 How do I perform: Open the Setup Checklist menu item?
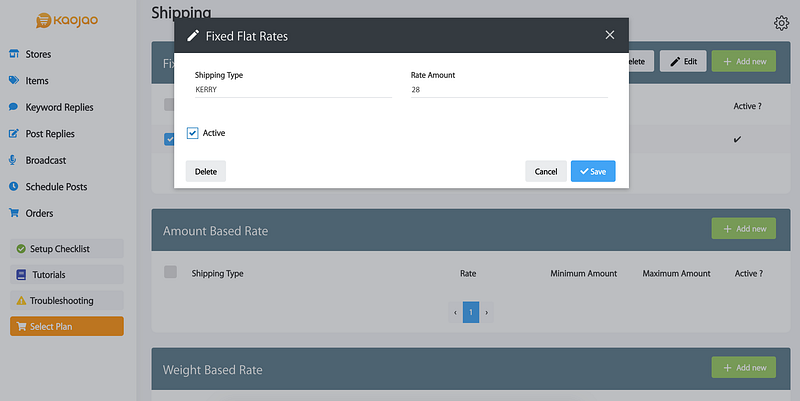click(67, 248)
